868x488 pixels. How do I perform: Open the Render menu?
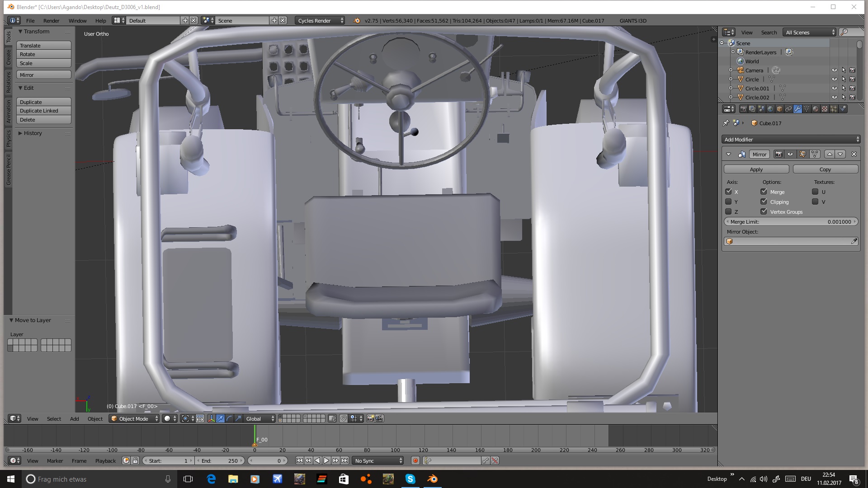51,21
